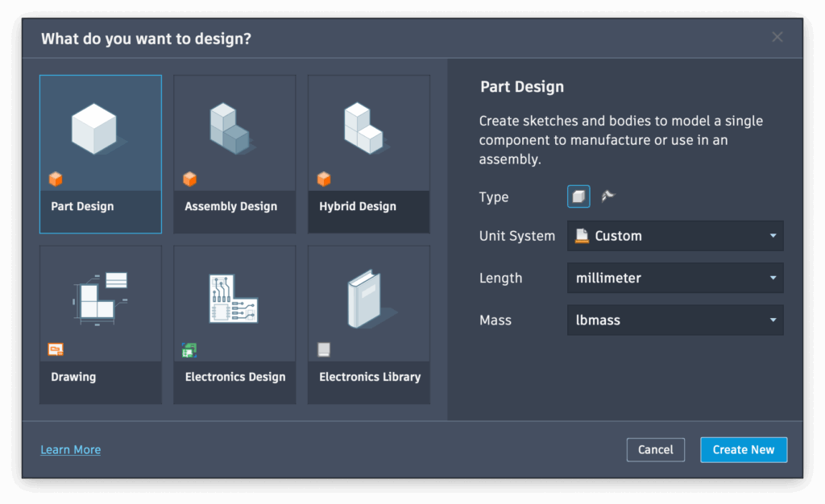This screenshot has height=504, width=825.
Task: Select the Drawing sheet icon
Action: coord(102,299)
